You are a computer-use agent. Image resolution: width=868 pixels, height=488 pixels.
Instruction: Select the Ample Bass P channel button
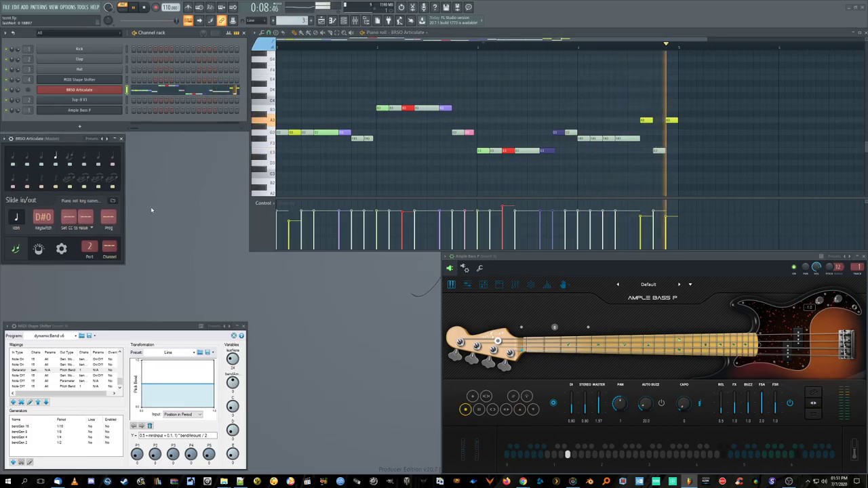point(79,110)
